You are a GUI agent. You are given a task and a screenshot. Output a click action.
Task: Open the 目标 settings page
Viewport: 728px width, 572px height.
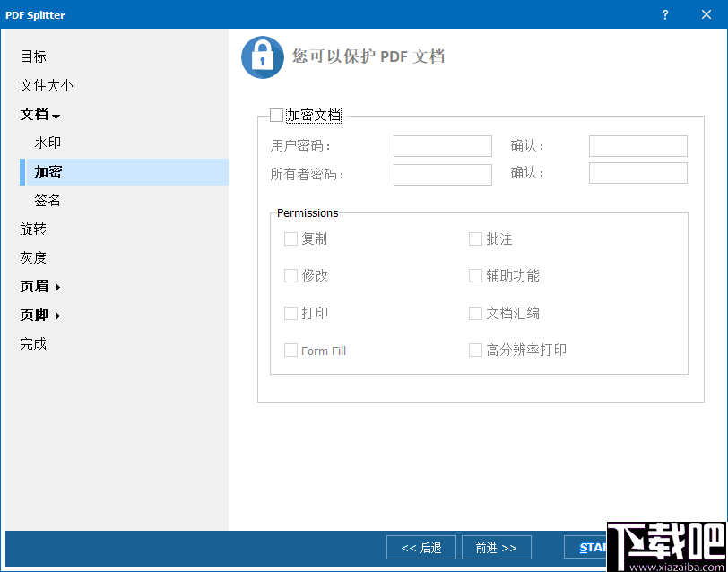[32, 56]
